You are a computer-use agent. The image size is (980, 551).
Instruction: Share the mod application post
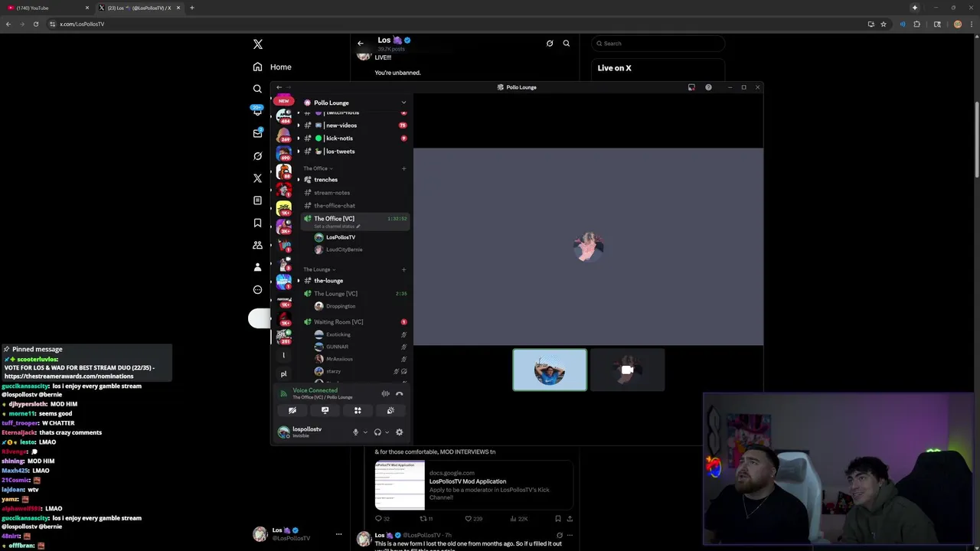click(x=570, y=519)
